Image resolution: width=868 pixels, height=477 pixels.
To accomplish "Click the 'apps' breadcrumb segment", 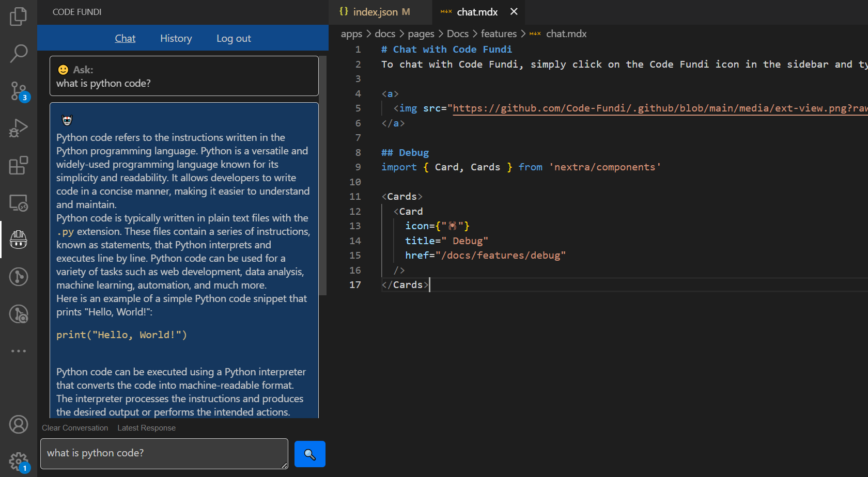I will coord(351,34).
